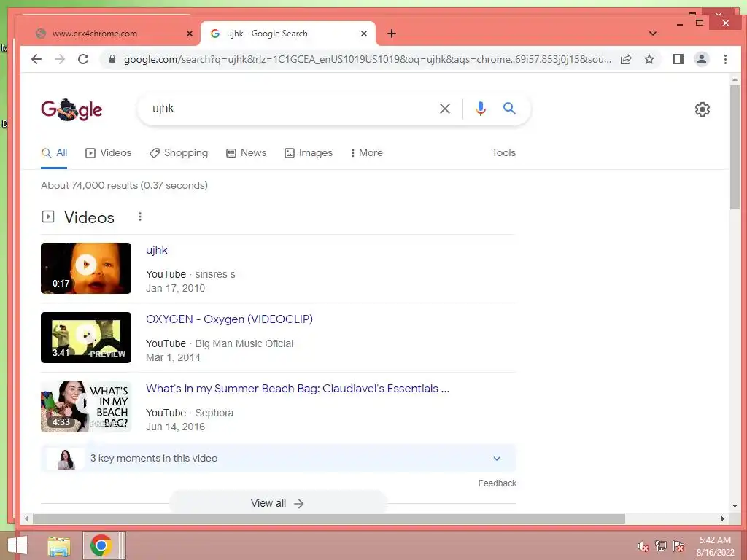
Task: Click the vertical scrollbar thumb
Action: click(x=735, y=147)
